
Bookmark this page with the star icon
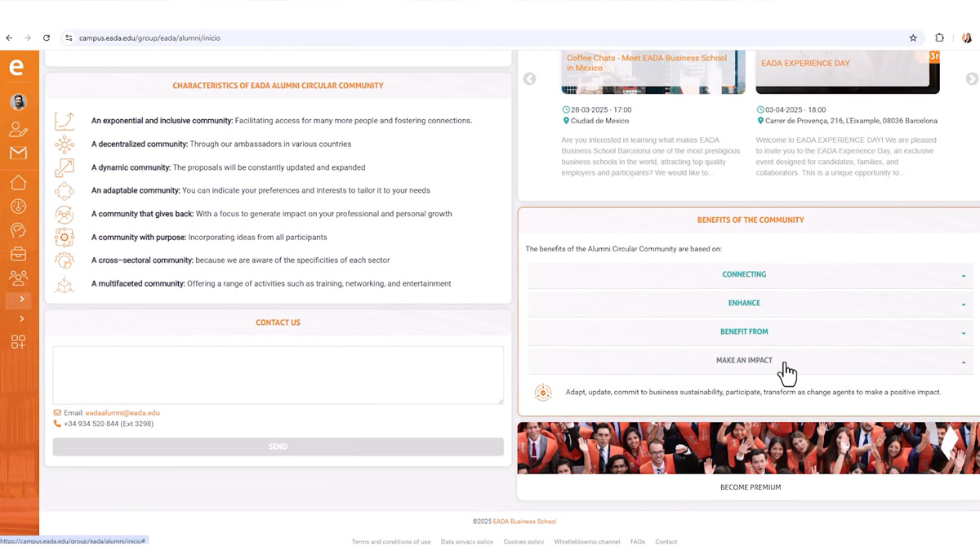point(913,38)
